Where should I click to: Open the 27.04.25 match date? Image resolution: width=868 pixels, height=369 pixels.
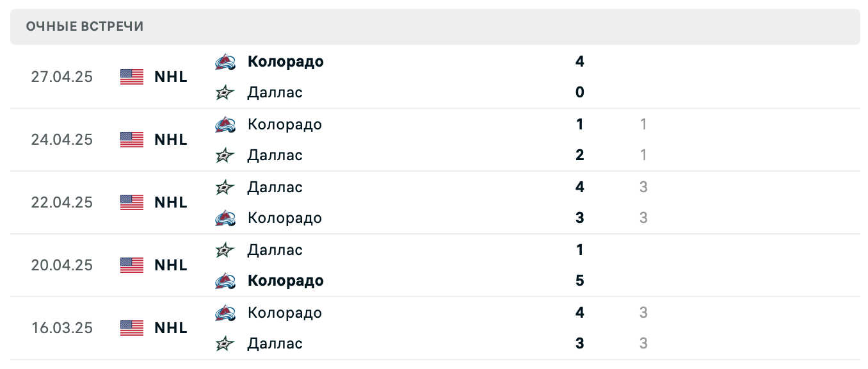point(62,77)
